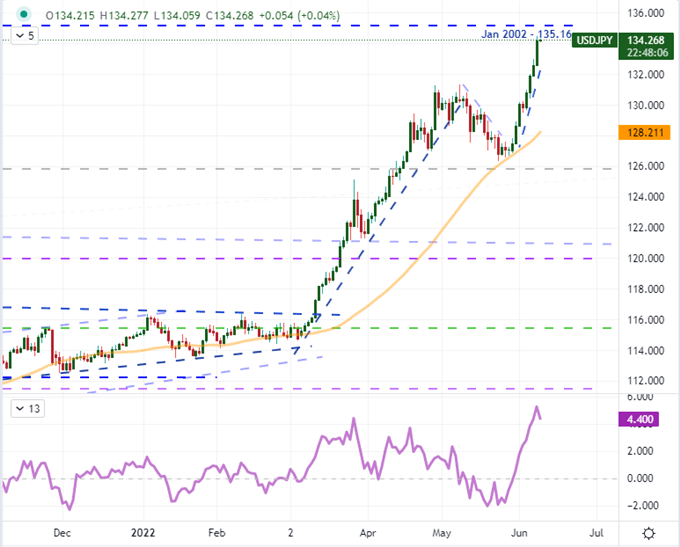Click the 22:48:06 countdown timer

click(646, 53)
